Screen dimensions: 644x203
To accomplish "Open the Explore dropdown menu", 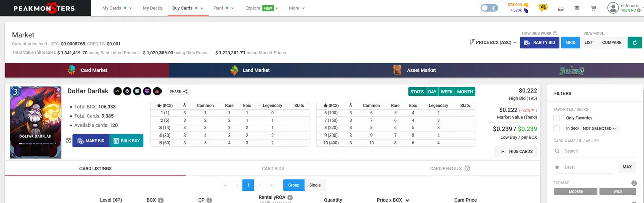I will (262, 8).
